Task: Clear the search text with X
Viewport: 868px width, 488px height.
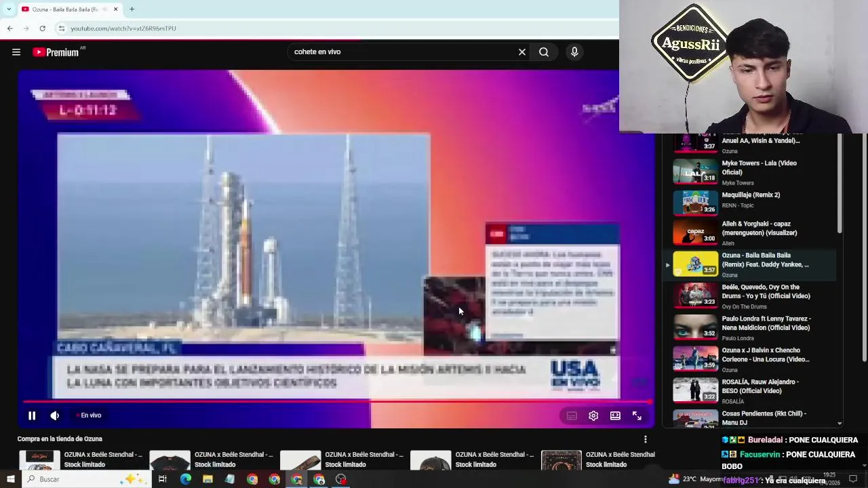Action: tap(522, 52)
